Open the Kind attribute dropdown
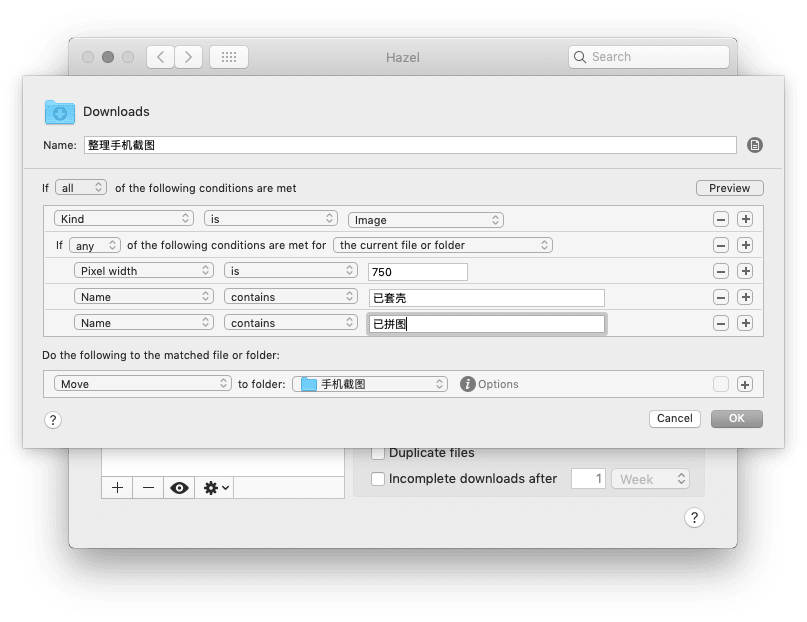The image size is (807, 622). click(x=125, y=219)
